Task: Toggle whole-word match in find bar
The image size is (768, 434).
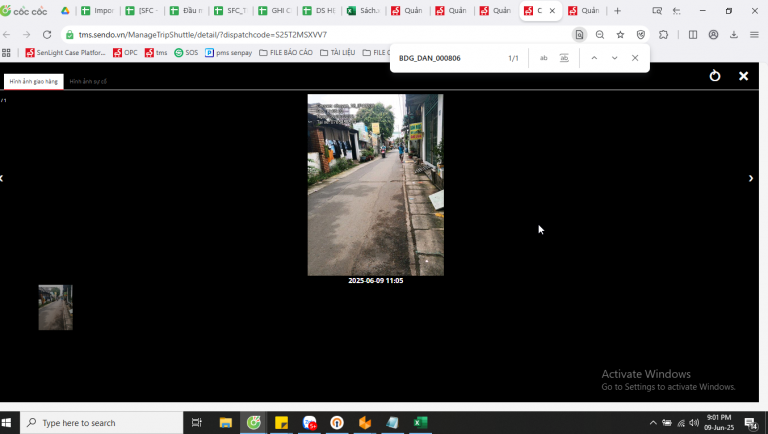Action: 564,58
